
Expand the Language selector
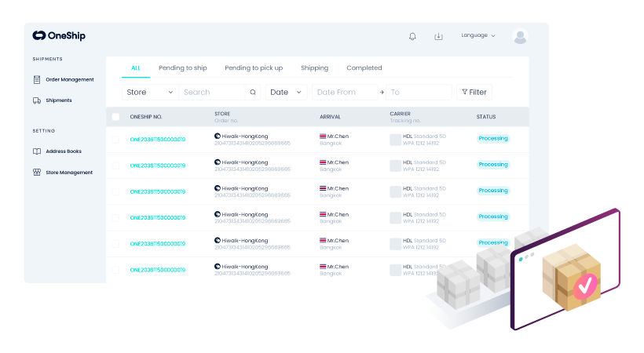tap(478, 35)
